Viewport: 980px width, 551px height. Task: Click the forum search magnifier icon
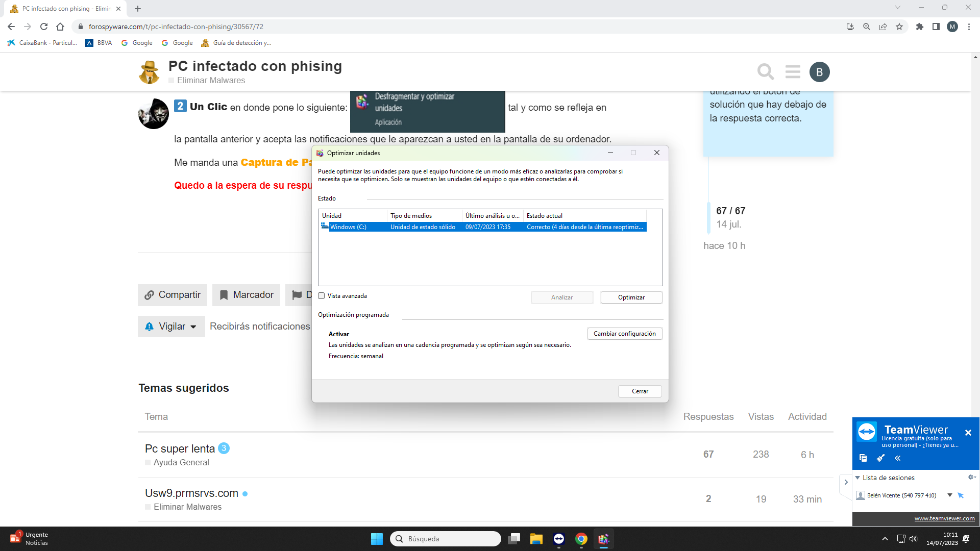click(x=765, y=72)
